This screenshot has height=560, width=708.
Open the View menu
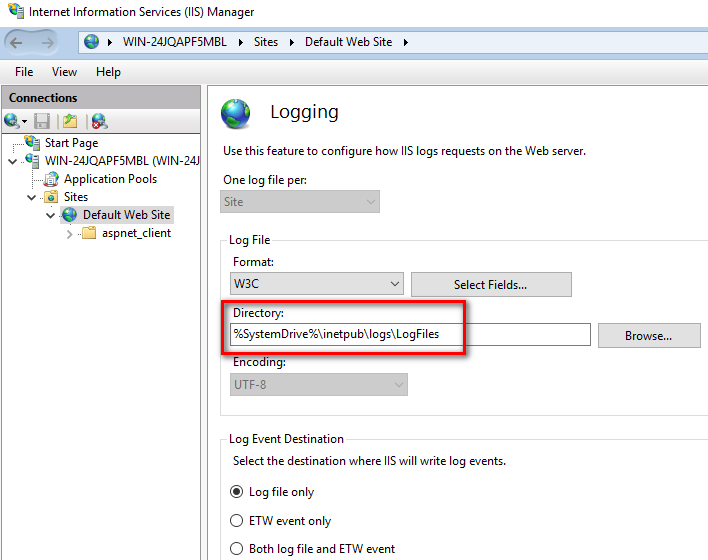click(64, 72)
